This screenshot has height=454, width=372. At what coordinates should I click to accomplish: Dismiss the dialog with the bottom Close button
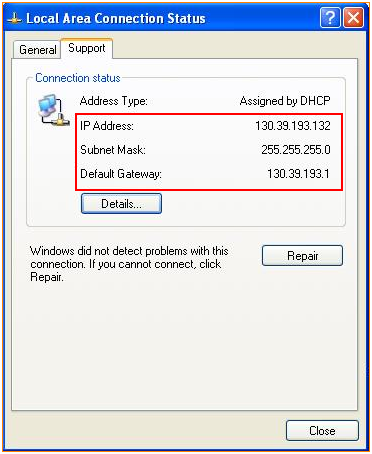(322, 431)
